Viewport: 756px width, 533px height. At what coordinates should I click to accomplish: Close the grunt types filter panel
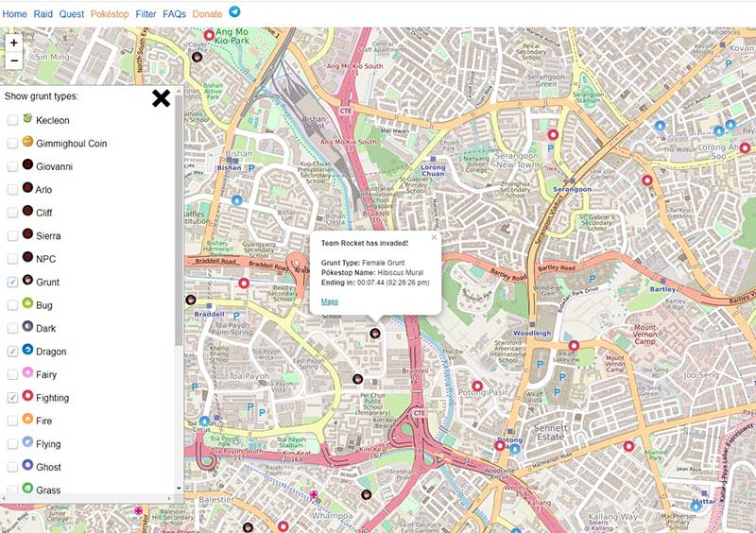161,98
